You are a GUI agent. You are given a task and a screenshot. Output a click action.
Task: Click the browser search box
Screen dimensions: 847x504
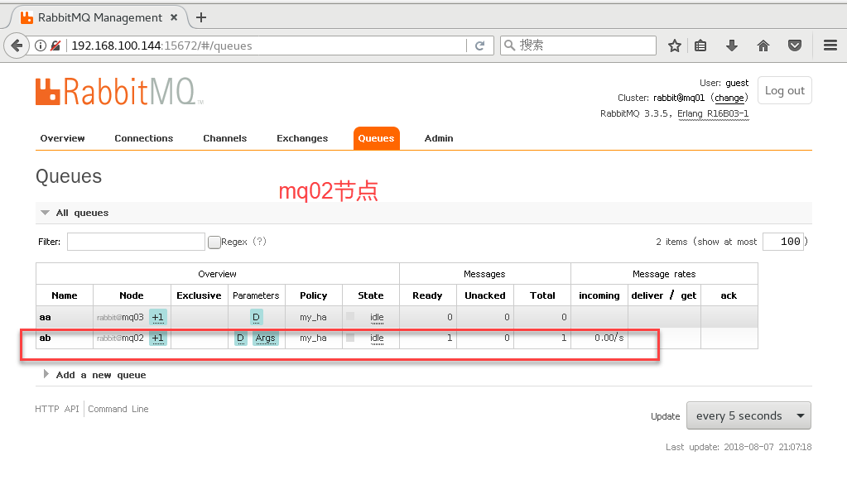(578, 46)
